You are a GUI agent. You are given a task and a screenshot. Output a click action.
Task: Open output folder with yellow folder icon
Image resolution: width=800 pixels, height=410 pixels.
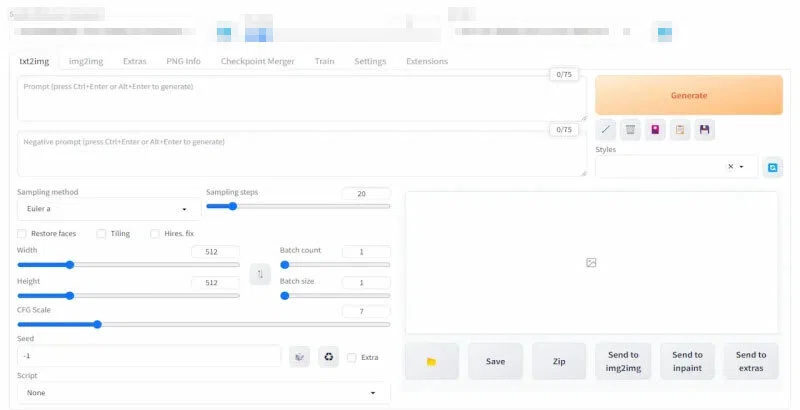432,361
